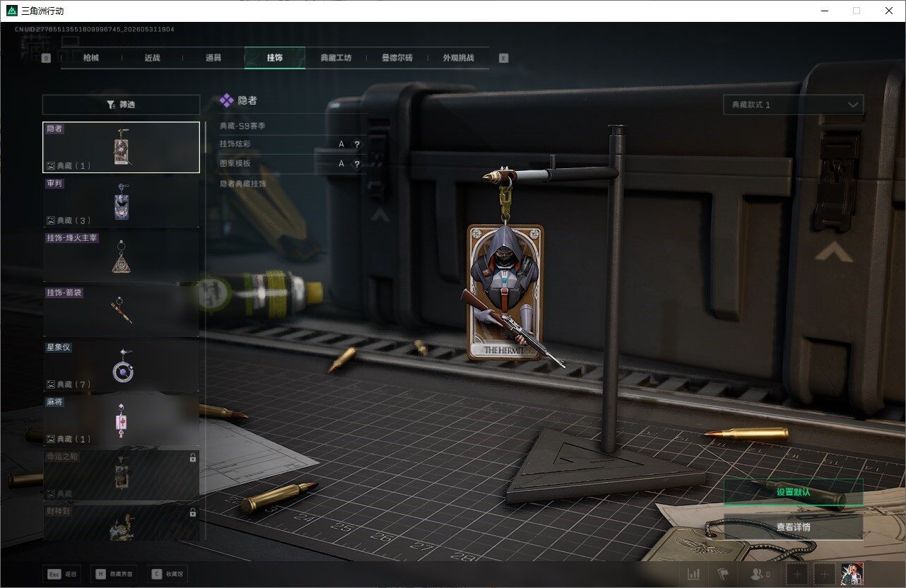
Task: Open the 曼德尔砖 tab
Action: pyautogui.click(x=397, y=58)
